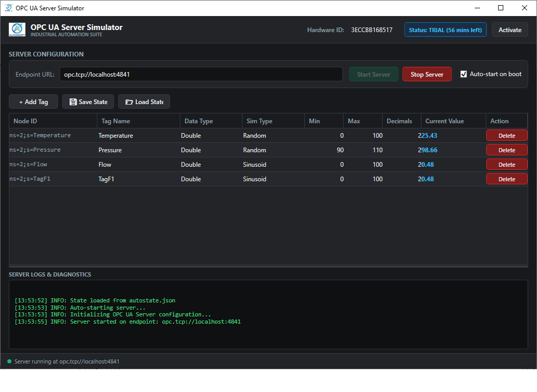Open the Activate license dialog
The width and height of the screenshot is (537, 392).
pos(510,30)
